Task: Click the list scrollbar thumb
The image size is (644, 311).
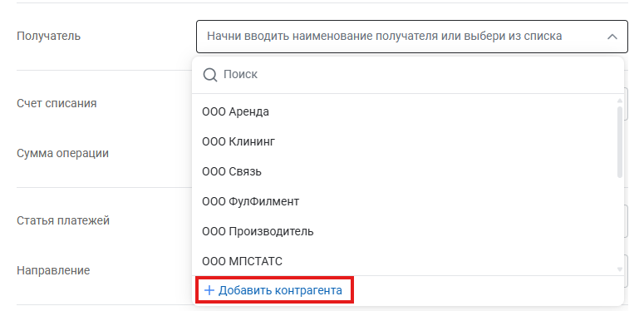Action: 620,142
